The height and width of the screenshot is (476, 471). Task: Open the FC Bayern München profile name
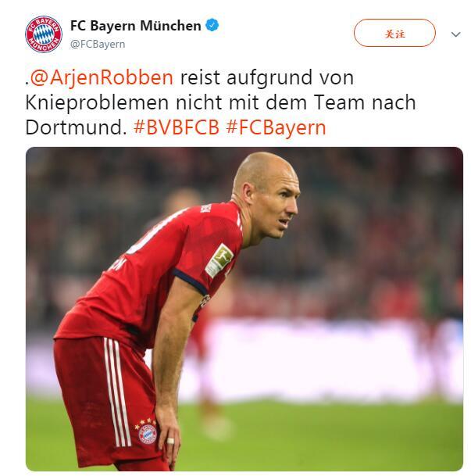click(x=136, y=26)
